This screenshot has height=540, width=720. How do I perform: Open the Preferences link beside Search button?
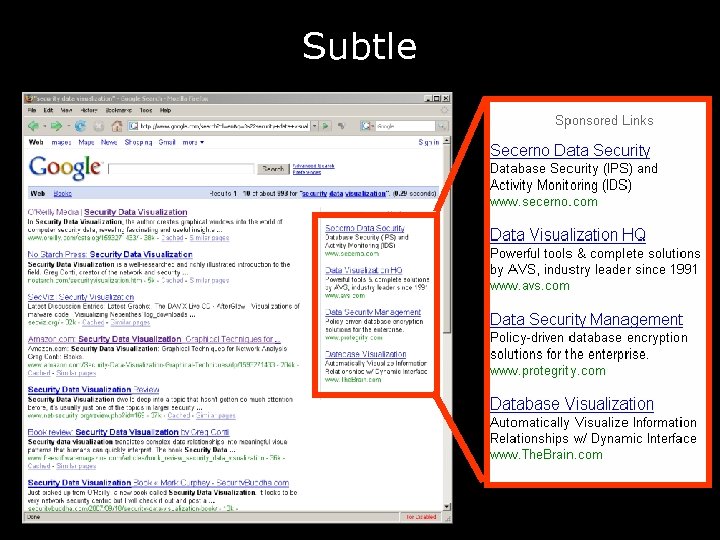[307, 172]
